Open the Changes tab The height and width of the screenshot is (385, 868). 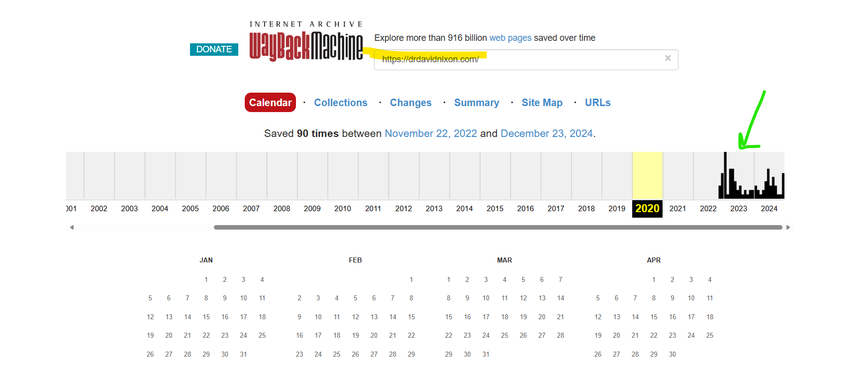(411, 103)
